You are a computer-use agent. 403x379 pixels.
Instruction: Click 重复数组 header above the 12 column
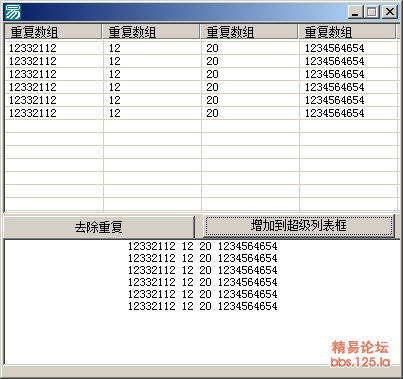coord(151,32)
